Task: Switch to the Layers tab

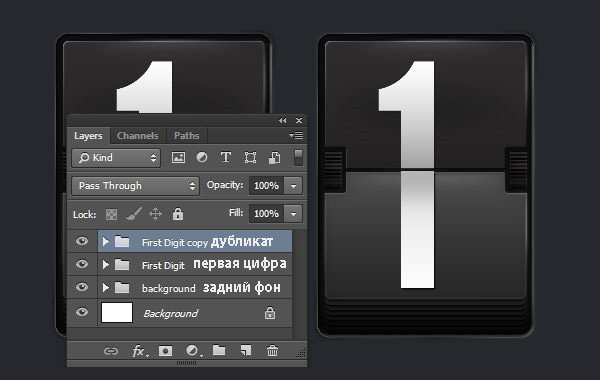Action: 88,136
